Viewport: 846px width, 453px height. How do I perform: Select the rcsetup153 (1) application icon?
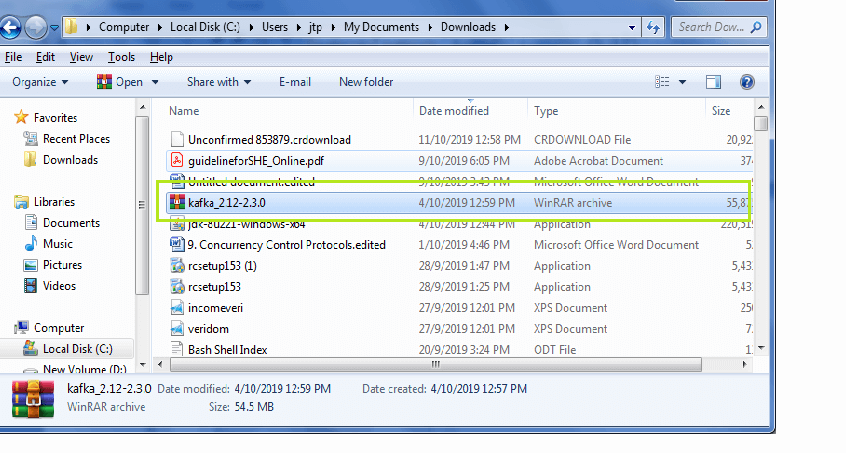[x=177, y=266]
